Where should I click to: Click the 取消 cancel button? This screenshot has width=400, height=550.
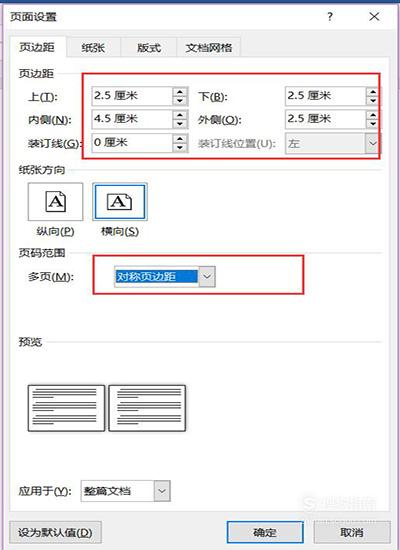pyautogui.click(x=352, y=532)
